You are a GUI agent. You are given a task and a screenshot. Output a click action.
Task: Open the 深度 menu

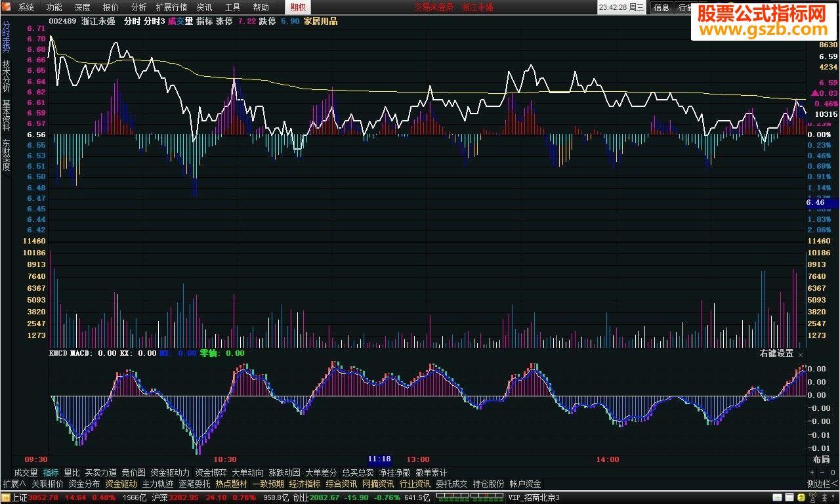82,7
